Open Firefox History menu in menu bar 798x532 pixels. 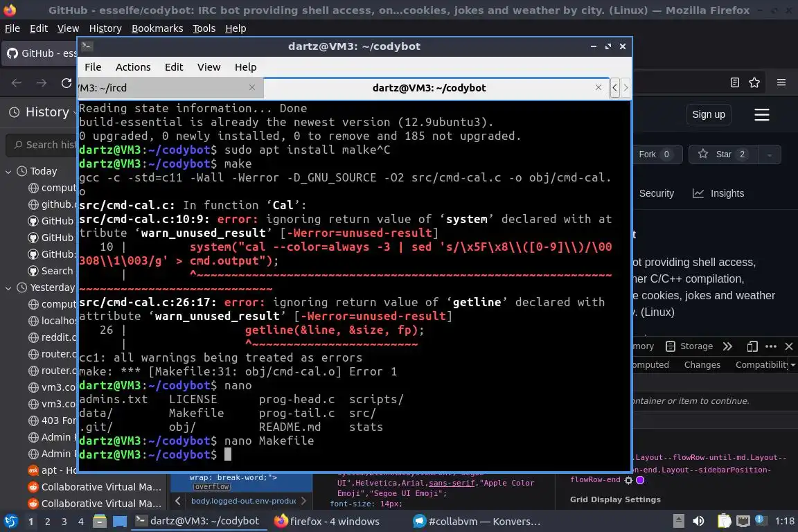tap(105, 28)
